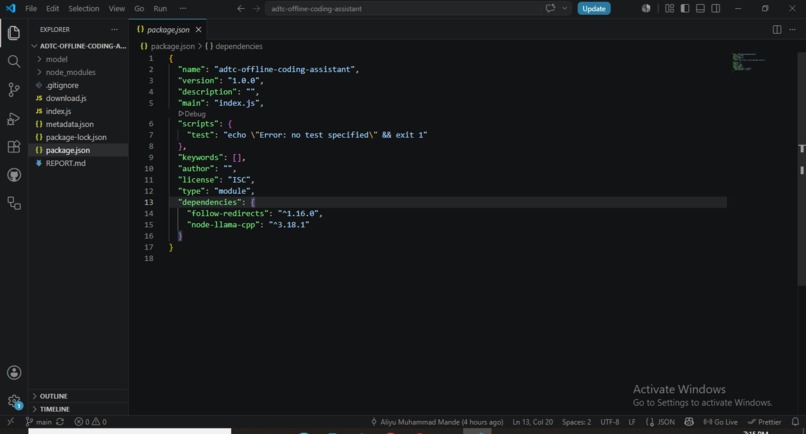Click the Update button
Screen dimensions: 806x434
594,9
